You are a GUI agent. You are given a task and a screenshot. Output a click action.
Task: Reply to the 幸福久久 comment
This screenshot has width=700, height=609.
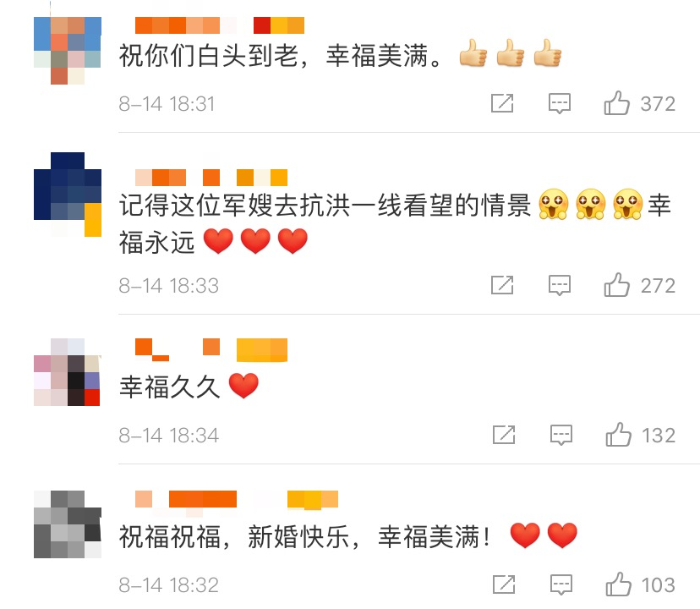tap(561, 436)
